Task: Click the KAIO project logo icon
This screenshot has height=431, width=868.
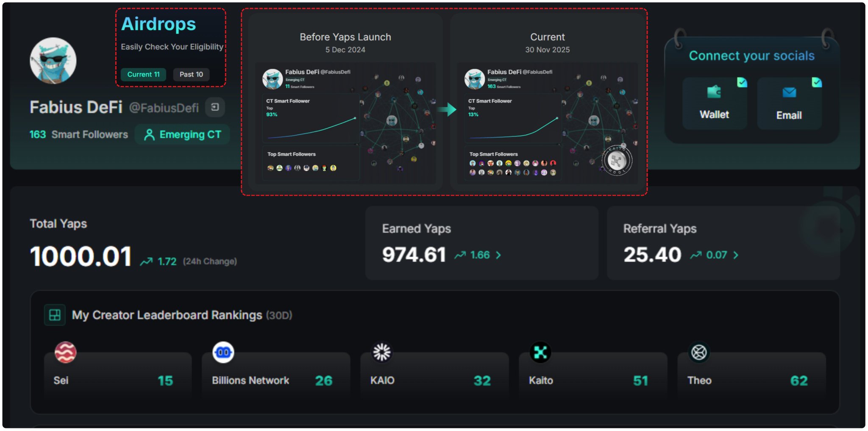Action: pos(382,352)
